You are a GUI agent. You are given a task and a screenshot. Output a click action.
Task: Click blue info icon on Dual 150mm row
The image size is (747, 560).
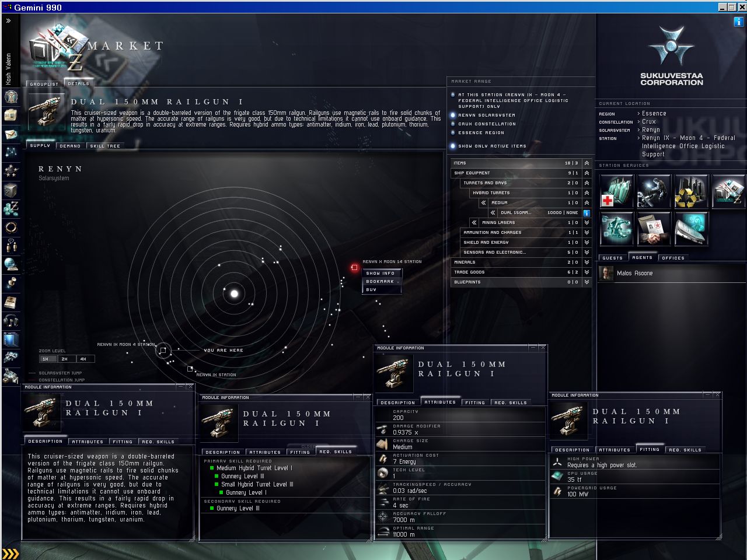coord(587,213)
